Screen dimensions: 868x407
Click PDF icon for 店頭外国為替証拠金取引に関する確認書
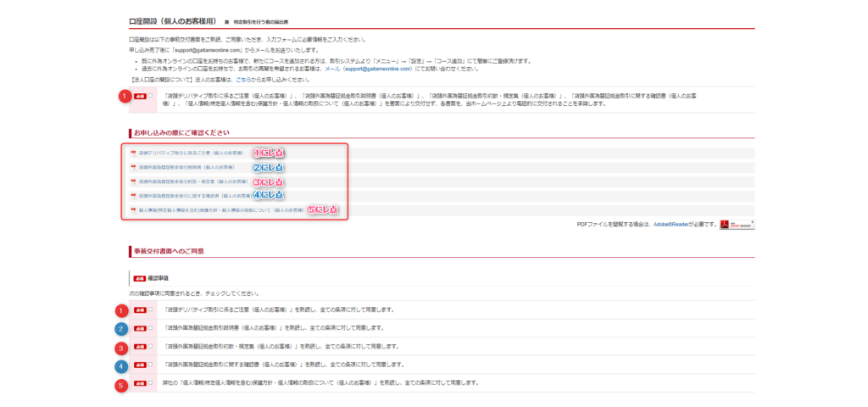point(133,195)
